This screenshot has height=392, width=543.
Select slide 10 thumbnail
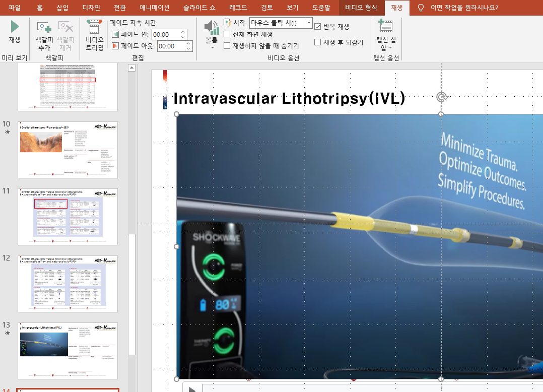click(x=68, y=150)
